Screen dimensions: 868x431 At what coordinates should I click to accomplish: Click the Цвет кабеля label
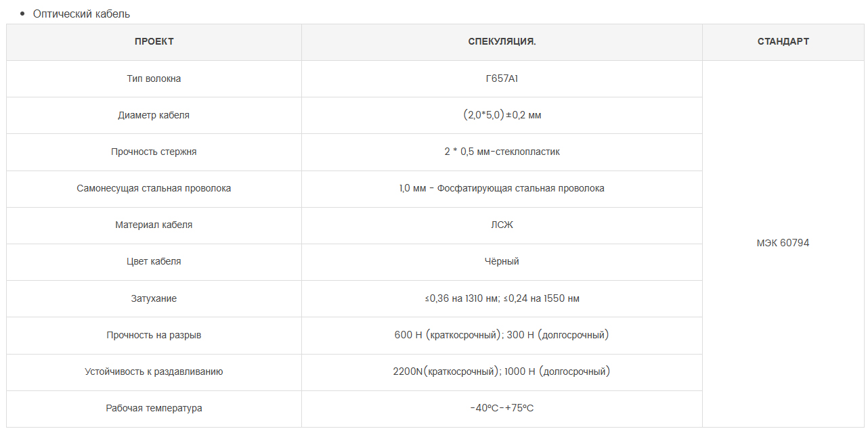[x=154, y=261]
